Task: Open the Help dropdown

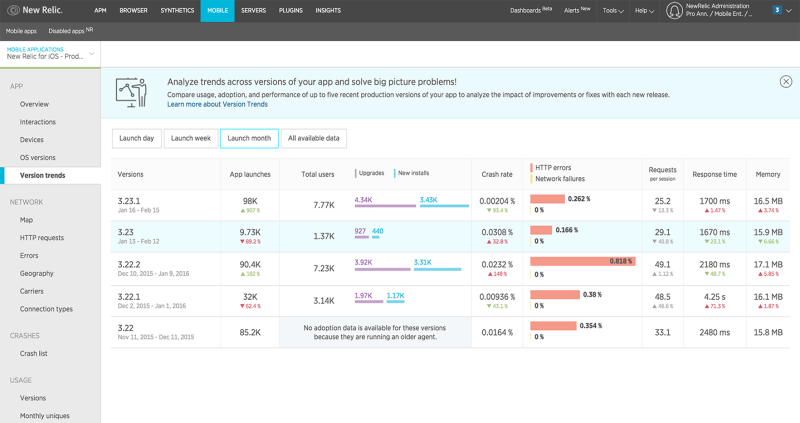Action: 644,10
